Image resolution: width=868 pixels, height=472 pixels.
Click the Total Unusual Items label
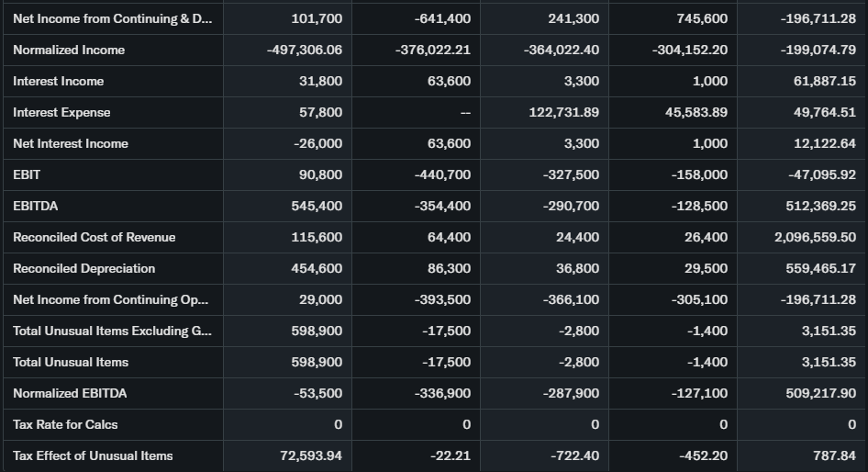pos(71,362)
